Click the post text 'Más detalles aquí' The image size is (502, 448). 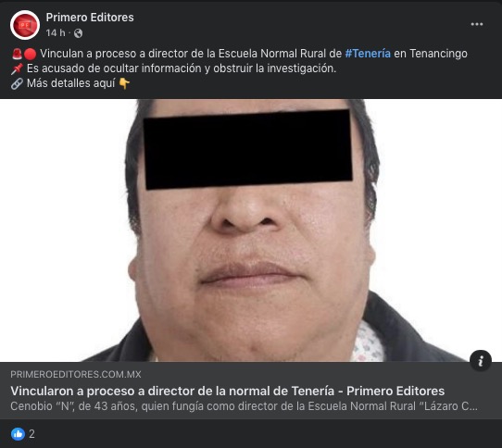70,83
